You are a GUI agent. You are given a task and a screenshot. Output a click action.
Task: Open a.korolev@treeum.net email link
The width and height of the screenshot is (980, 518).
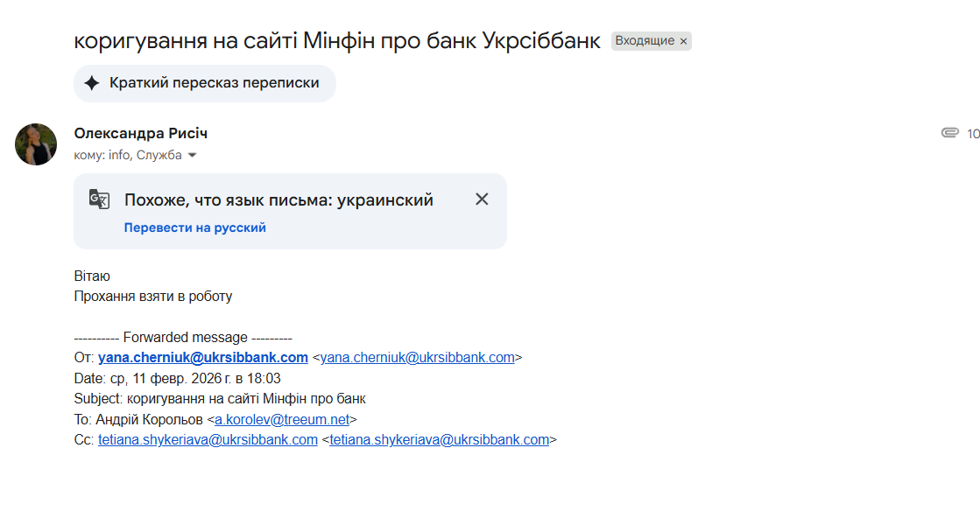tap(282, 419)
